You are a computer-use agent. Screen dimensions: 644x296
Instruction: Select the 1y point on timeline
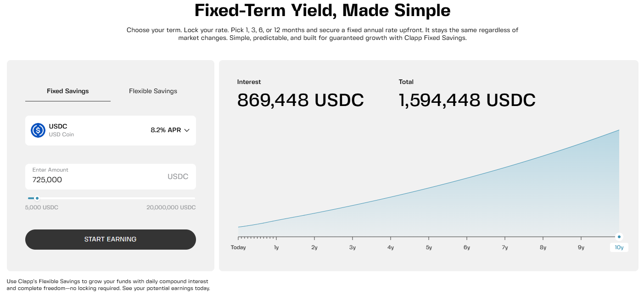[x=276, y=247]
